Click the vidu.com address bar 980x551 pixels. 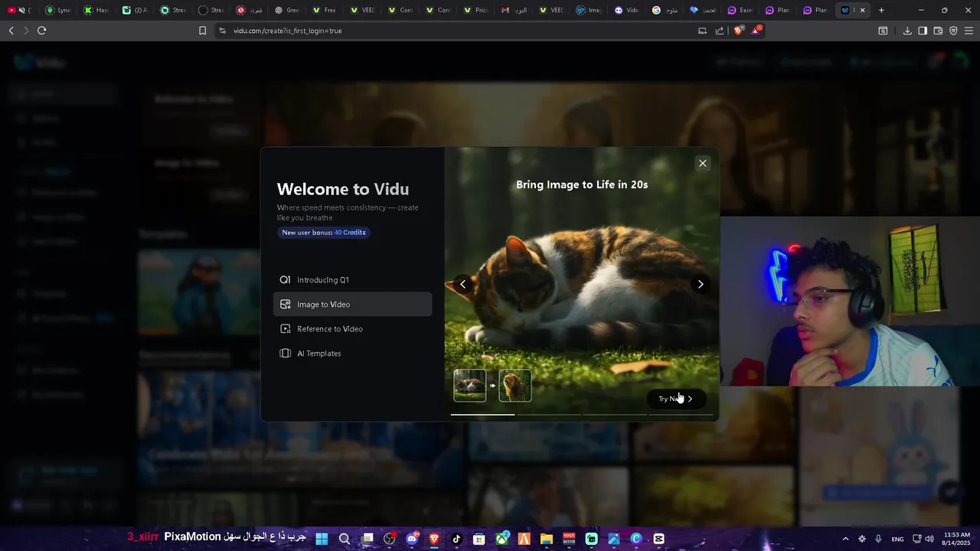(459, 31)
